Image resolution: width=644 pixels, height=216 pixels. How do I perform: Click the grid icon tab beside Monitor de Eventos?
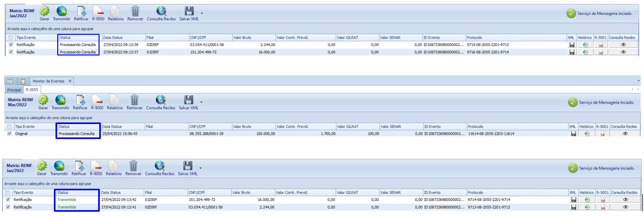tap(10, 81)
